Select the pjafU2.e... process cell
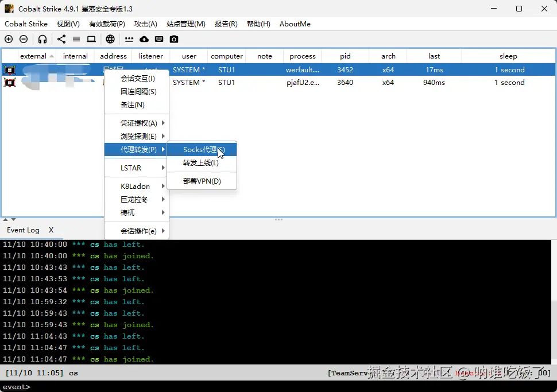557x392 pixels. coord(303,83)
